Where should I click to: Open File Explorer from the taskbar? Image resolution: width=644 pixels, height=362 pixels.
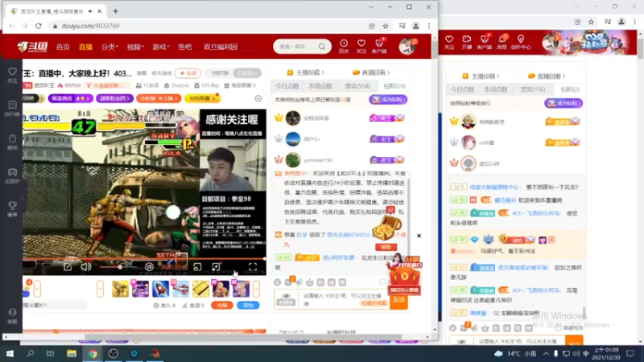[x=72, y=353]
